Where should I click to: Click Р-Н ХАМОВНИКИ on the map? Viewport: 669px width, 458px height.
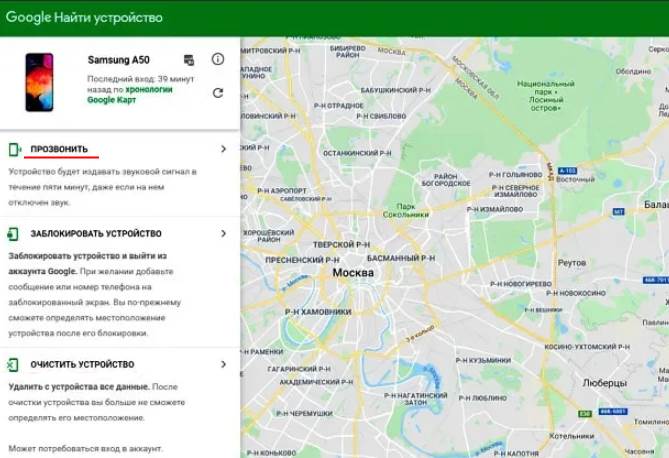(x=318, y=312)
